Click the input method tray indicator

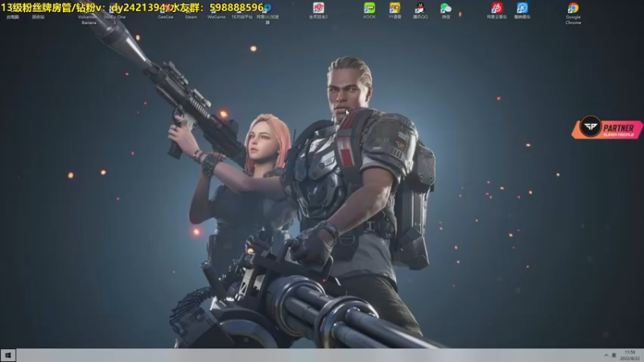click(613, 355)
